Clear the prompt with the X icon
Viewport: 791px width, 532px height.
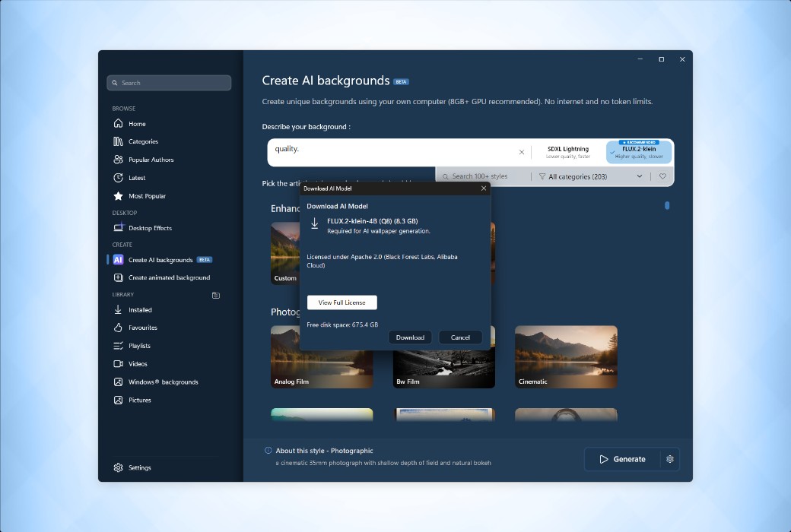(522, 152)
